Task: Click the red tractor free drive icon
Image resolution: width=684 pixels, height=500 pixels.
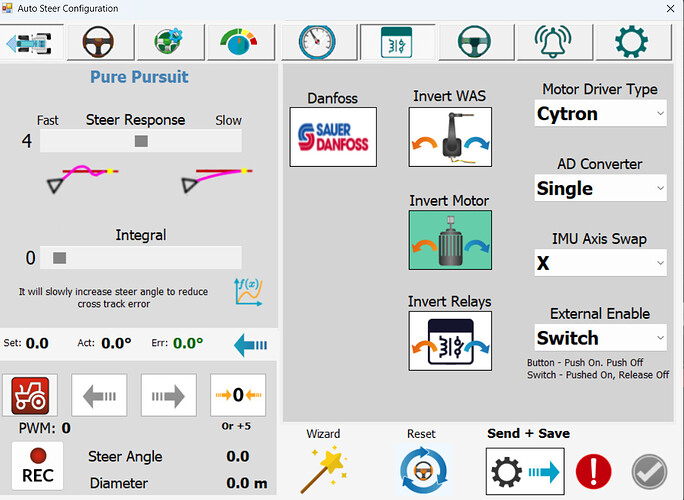Action: pyautogui.click(x=30, y=395)
